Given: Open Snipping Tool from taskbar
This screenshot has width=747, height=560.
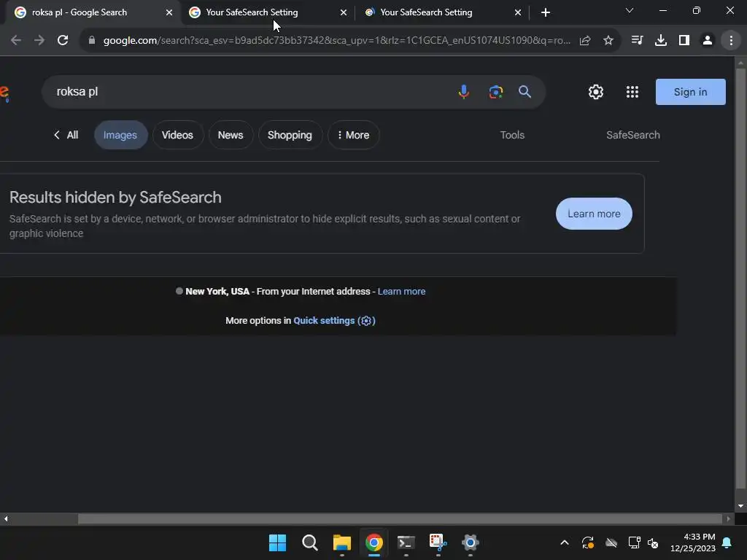Looking at the screenshot, I should [438, 542].
